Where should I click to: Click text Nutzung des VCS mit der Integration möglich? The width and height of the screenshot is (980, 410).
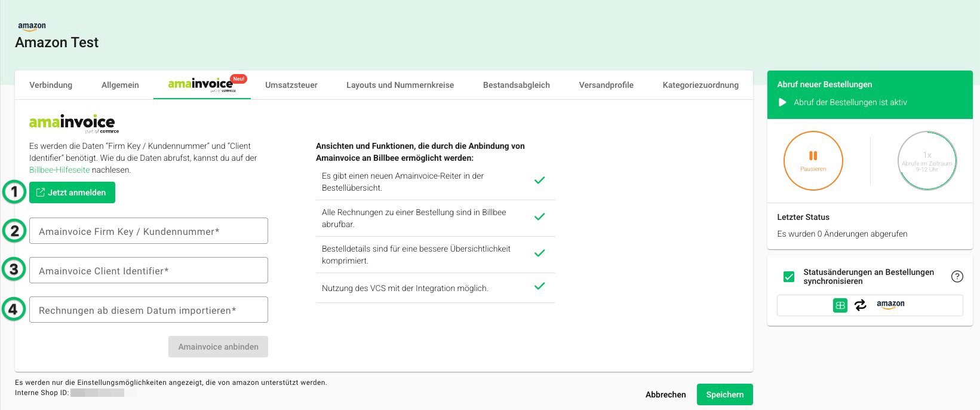(x=405, y=288)
